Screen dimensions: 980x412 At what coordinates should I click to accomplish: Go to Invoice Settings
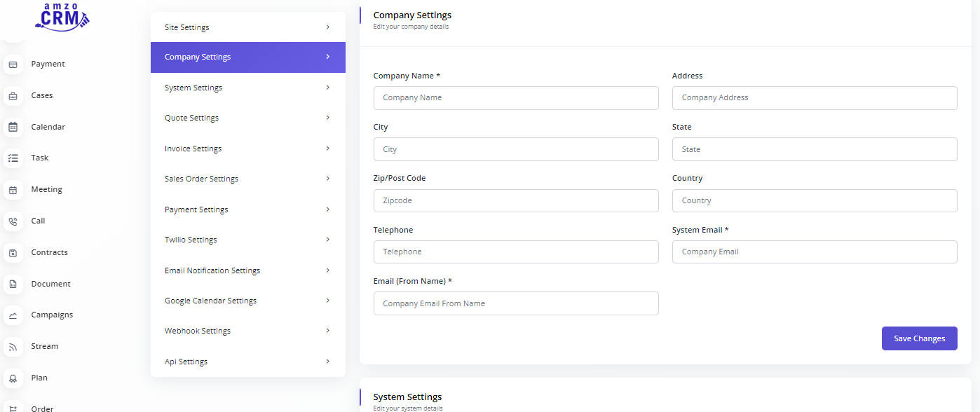[x=248, y=149]
